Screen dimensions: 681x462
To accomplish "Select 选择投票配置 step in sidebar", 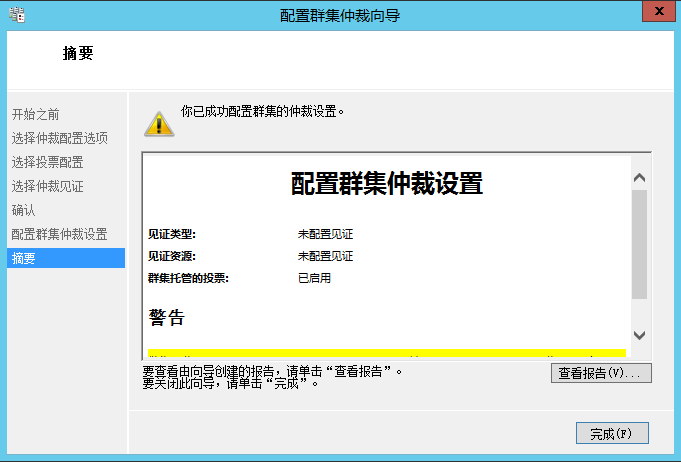I will click(47, 162).
